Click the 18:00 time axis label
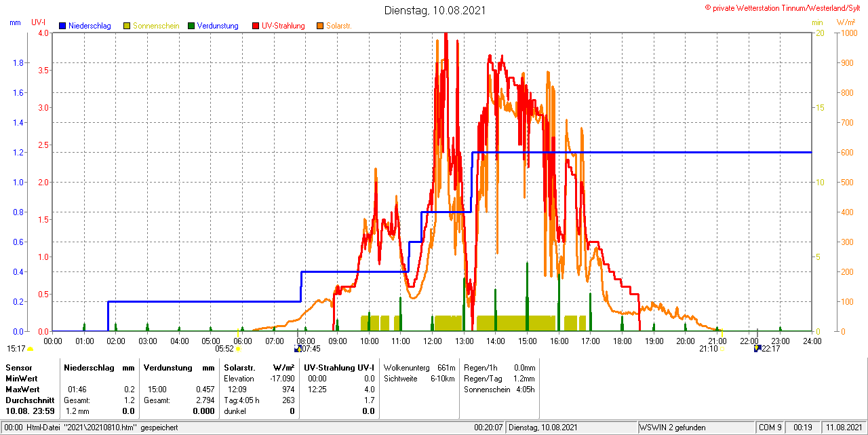Image resolution: width=868 pixels, height=435 pixels. coord(622,341)
